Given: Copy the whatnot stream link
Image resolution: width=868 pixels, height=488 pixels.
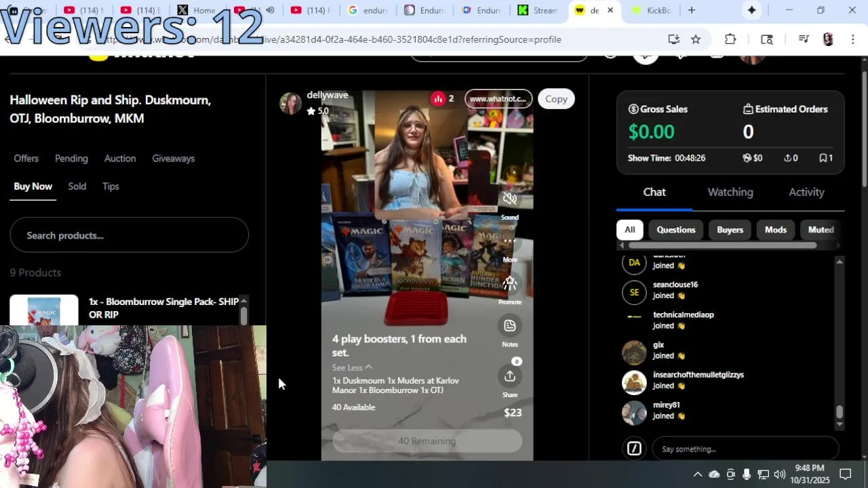Looking at the screenshot, I should point(556,99).
